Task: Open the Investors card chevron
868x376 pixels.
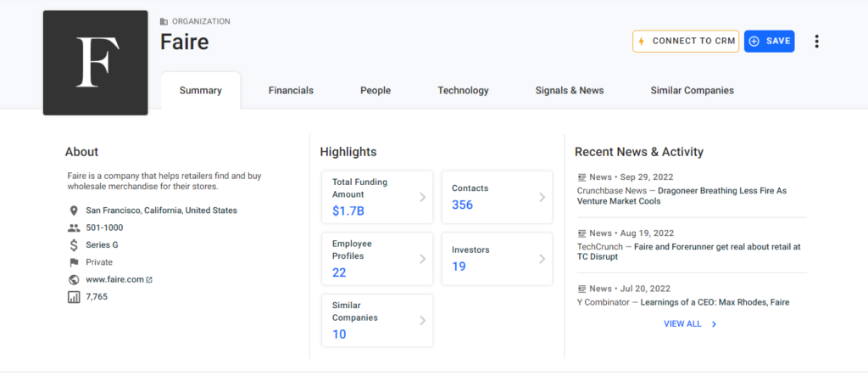Action: pos(542,259)
